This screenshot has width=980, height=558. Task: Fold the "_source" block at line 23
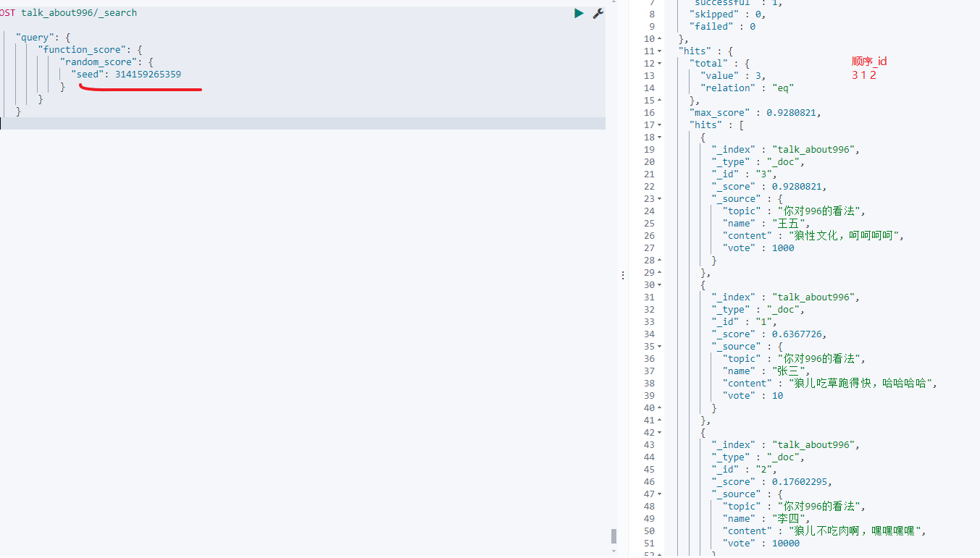click(x=660, y=199)
